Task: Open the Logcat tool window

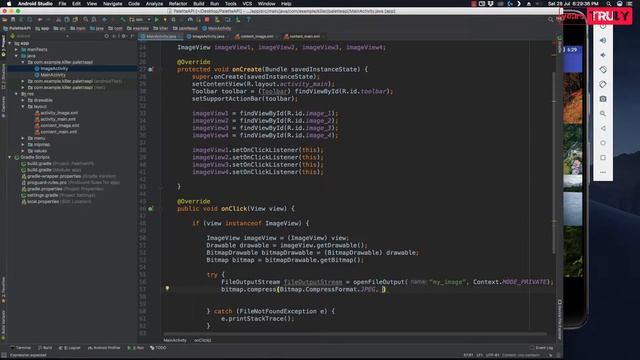Action: [x=70, y=348]
